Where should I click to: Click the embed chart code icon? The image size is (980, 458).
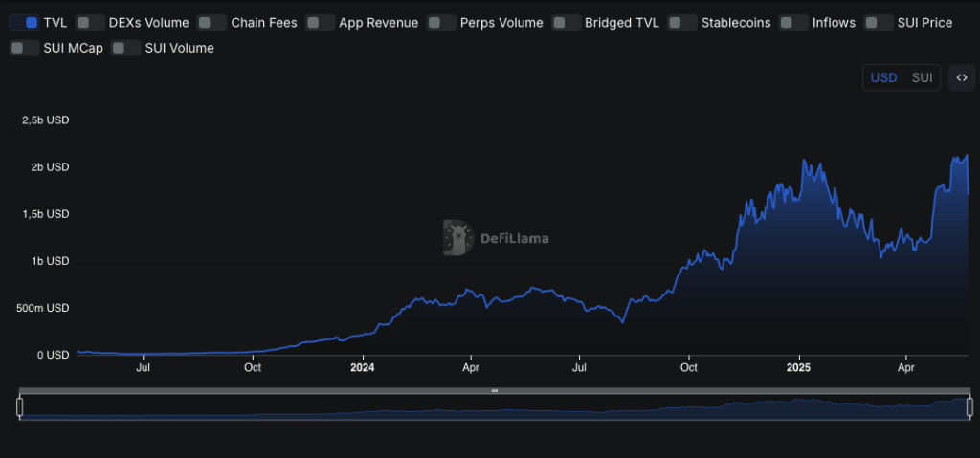tap(962, 77)
